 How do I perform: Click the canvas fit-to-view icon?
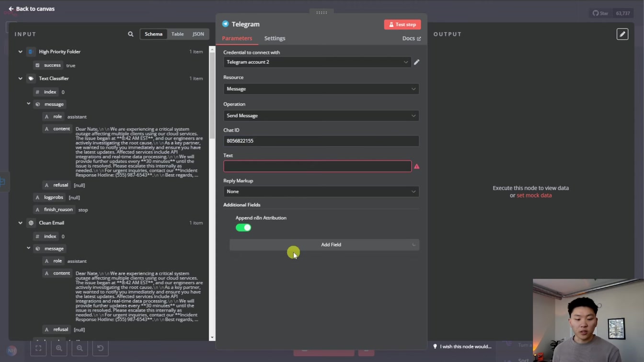pyautogui.click(x=38, y=348)
